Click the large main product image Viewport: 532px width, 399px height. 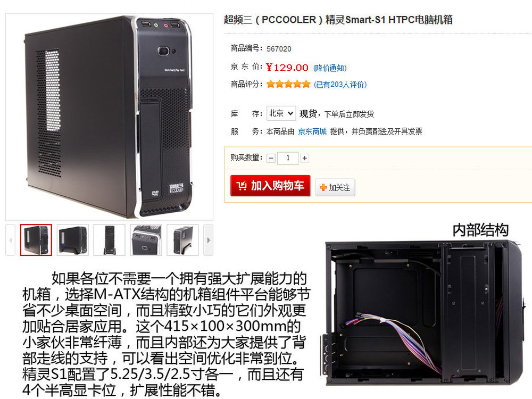click(x=109, y=117)
